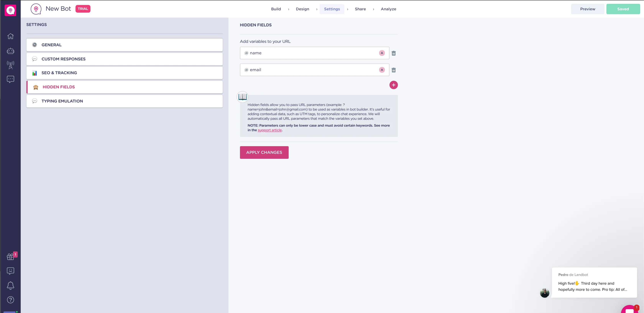Open the Bots robot icon in sidebar

tap(11, 51)
